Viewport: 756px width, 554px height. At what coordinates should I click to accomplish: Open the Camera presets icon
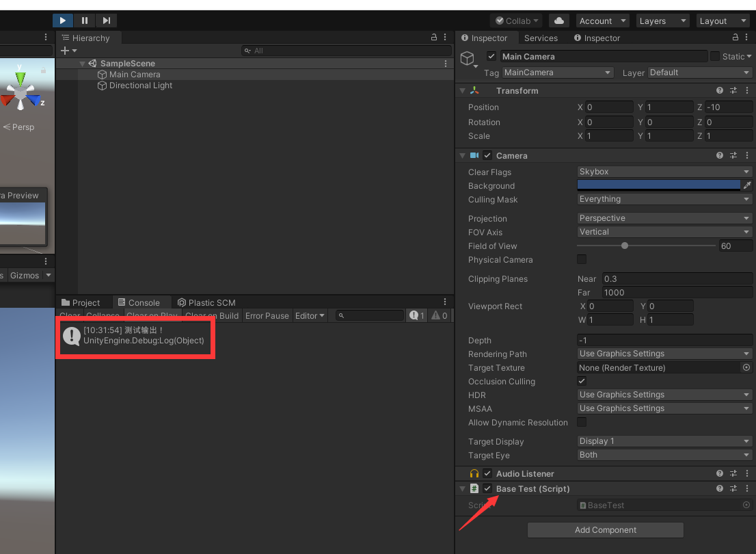pyautogui.click(x=733, y=155)
